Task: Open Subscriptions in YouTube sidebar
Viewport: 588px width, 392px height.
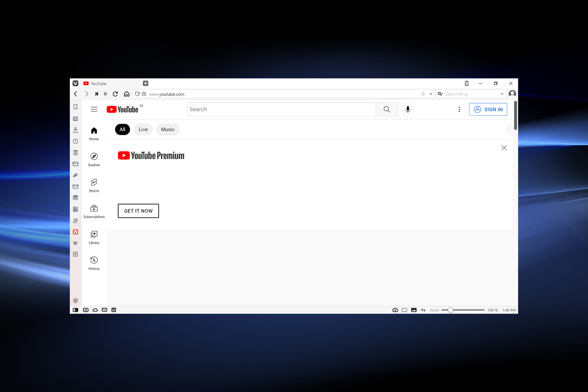Action: click(94, 212)
